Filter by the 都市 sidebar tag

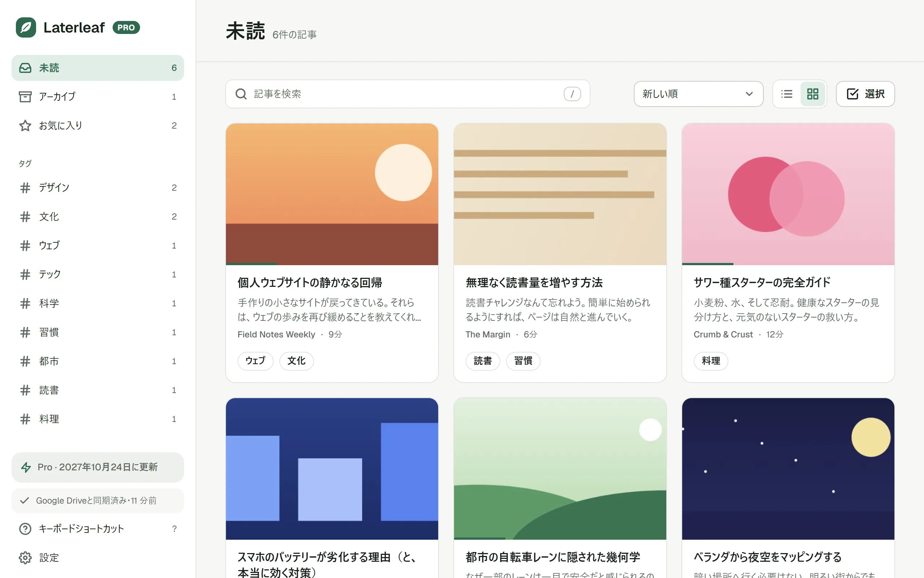tap(98, 361)
